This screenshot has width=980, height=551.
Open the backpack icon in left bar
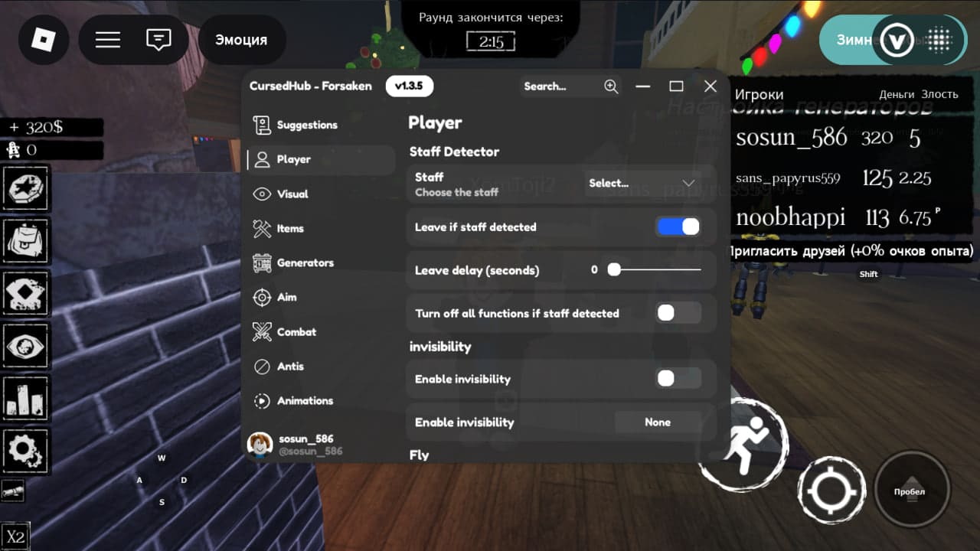(x=27, y=241)
